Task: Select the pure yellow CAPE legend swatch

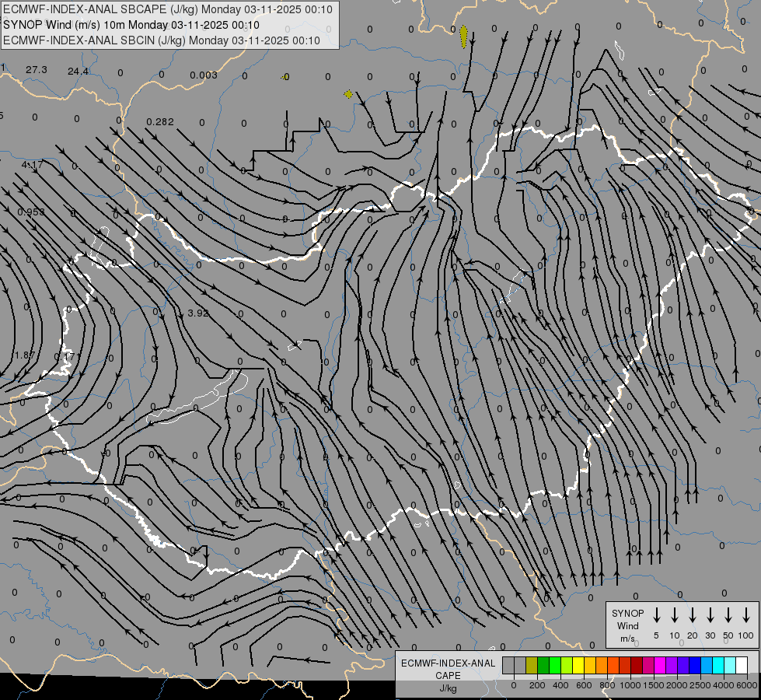Action: pyautogui.click(x=578, y=666)
